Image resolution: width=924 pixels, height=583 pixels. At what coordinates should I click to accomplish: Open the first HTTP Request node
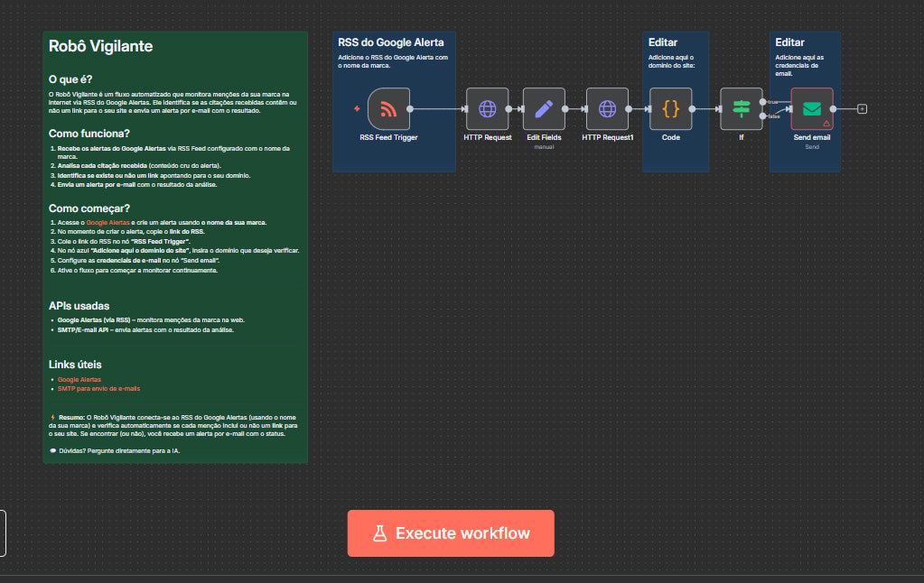pos(488,109)
